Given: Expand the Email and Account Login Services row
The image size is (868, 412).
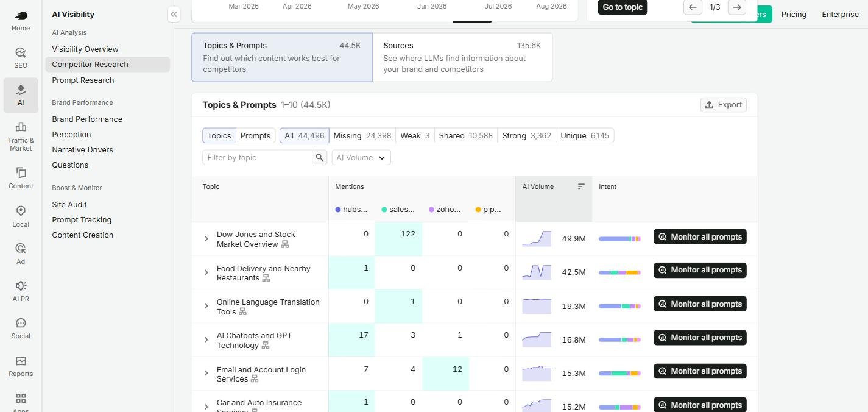Looking at the screenshot, I should click(x=206, y=373).
